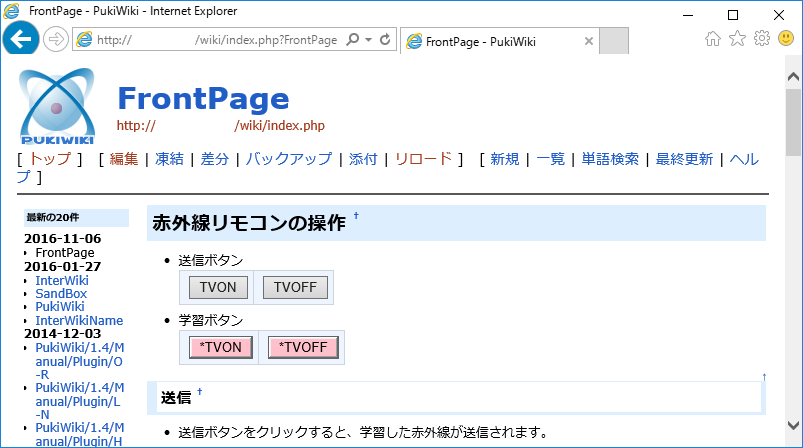The image size is (803, 448).
Task: Click the search magnifier in address bar
Action: [352, 40]
